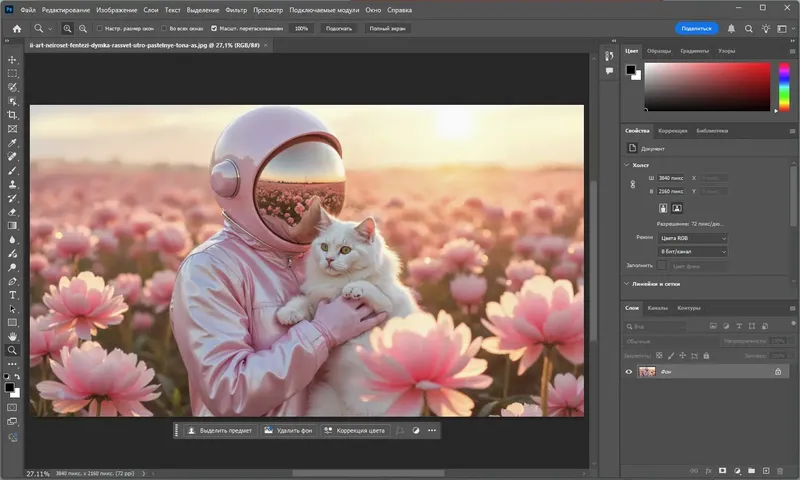Image resolution: width=800 pixels, height=480 pixels.
Task: Enable the 'Настр. размер окон' checkbox
Action: click(99, 28)
